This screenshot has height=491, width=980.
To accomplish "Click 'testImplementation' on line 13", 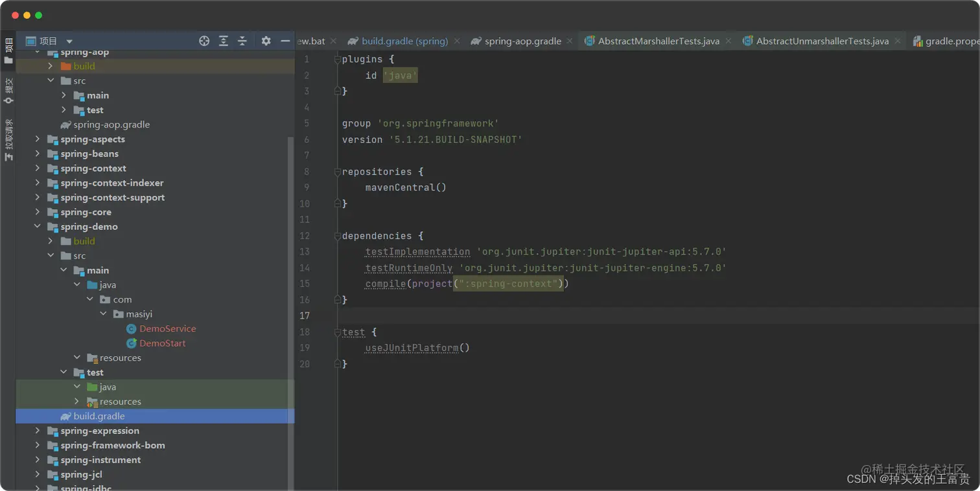I will point(417,252).
